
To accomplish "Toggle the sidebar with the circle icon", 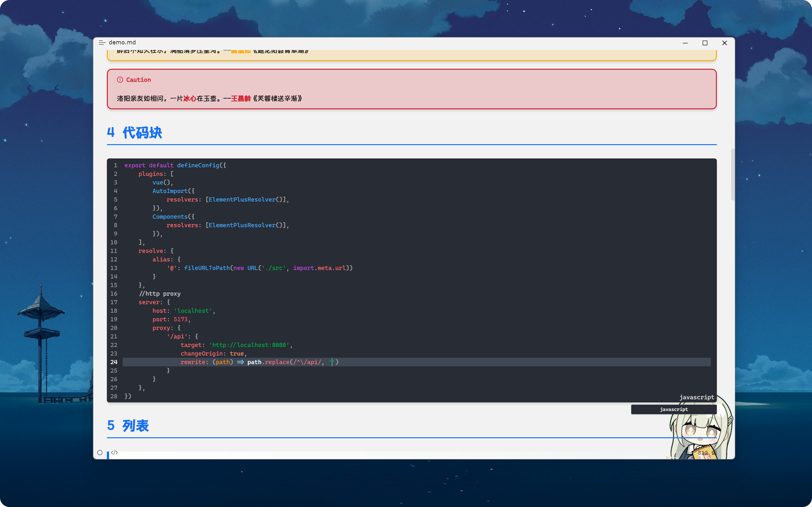I will (x=100, y=452).
